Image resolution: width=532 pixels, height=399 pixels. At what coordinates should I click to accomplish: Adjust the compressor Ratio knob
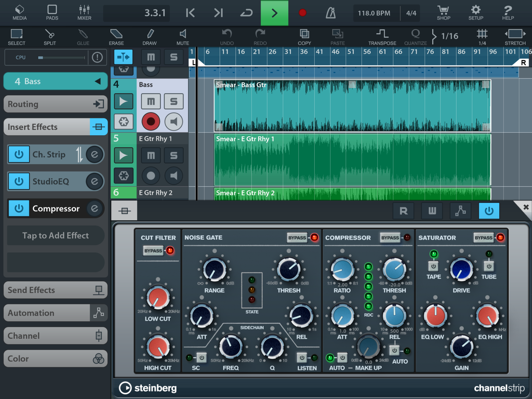coord(342,269)
